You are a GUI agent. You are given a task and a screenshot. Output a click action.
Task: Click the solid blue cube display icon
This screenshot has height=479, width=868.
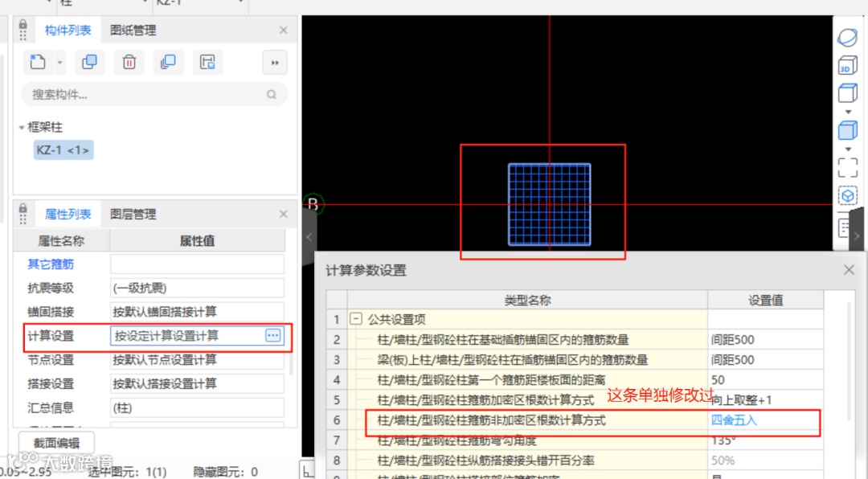(x=848, y=131)
